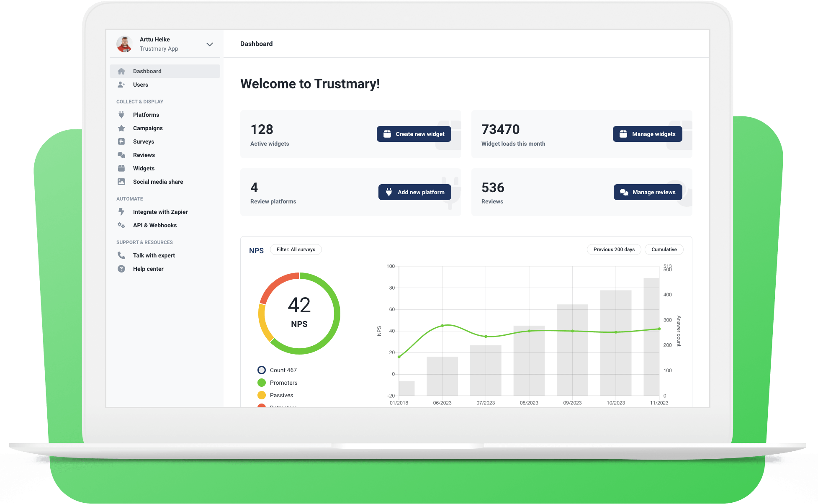Screen dimensions: 818x504
Task: Click the Platforms plug icon
Action: coord(121,115)
